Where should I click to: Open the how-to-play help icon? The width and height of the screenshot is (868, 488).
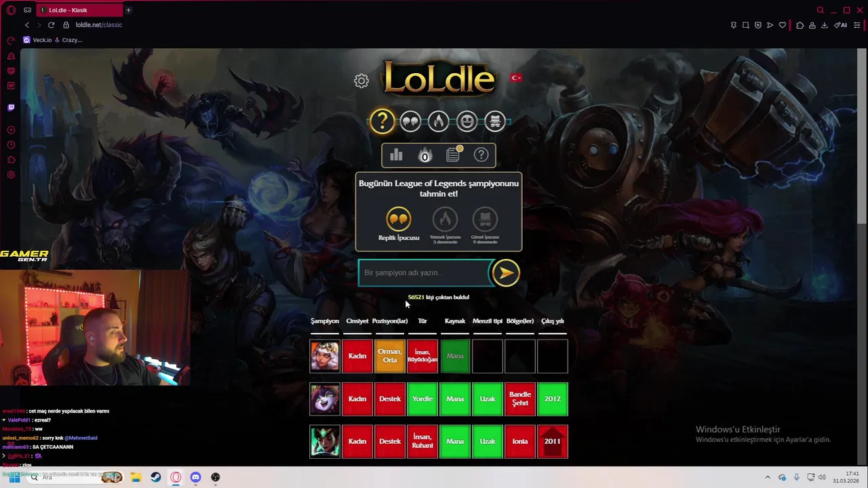tap(481, 155)
